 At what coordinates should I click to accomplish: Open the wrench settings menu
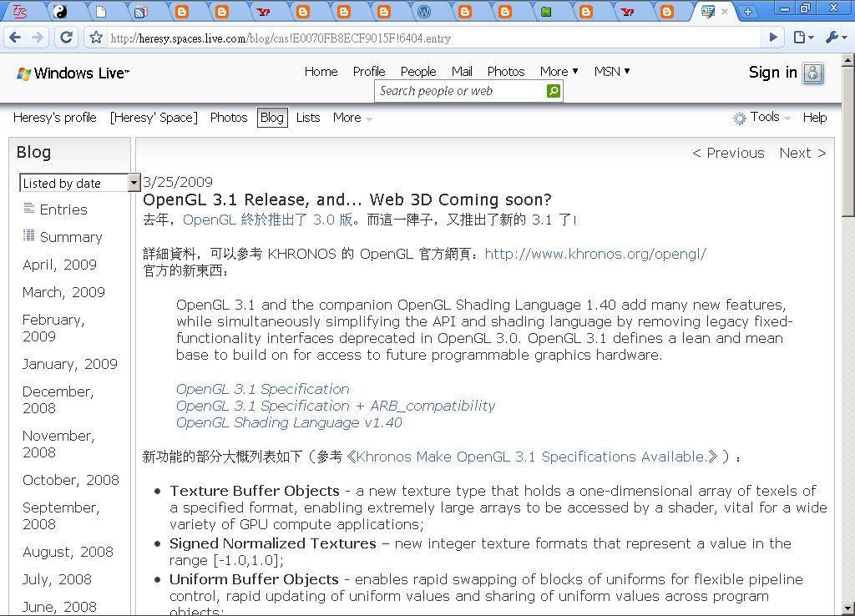click(836, 37)
